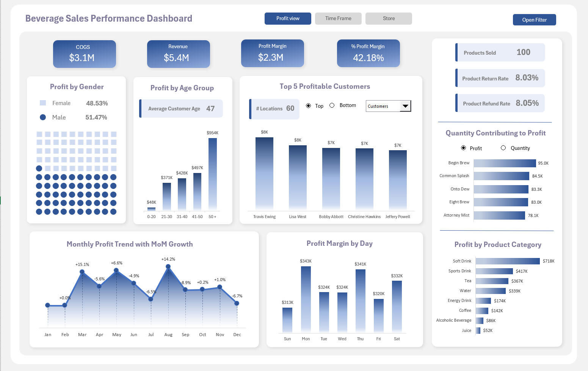The width and height of the screenshot is (588, 371).
Task: Click the Female legend square marker
Action: (43, 103)
